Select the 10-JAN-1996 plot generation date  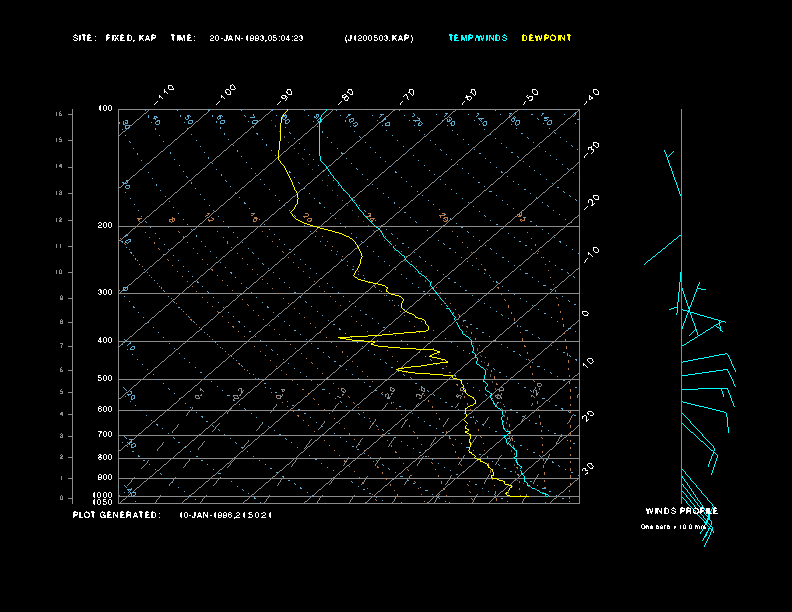pos(226,515)
